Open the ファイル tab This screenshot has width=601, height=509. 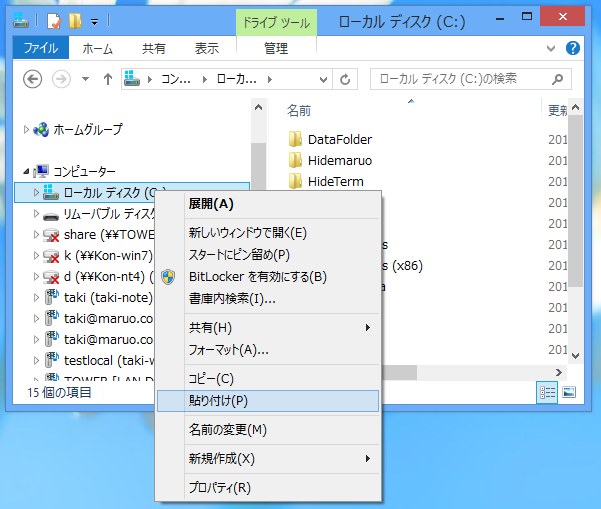[x=41, y=48]
